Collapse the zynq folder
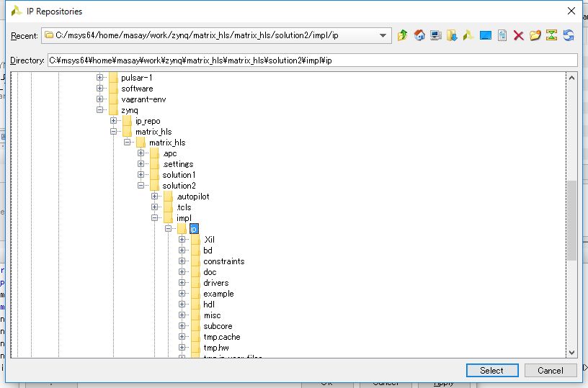588x388 pixels. 99,109
